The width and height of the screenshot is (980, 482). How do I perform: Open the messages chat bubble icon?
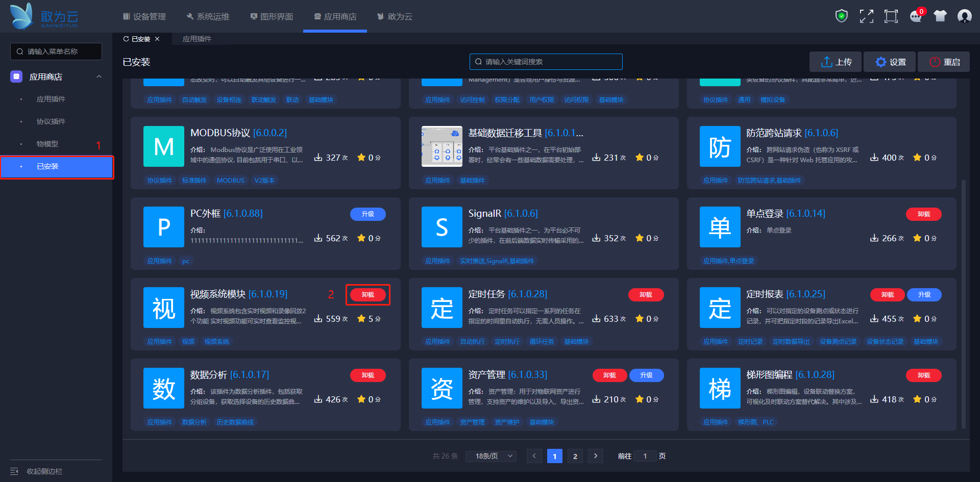tap(916, 16)
